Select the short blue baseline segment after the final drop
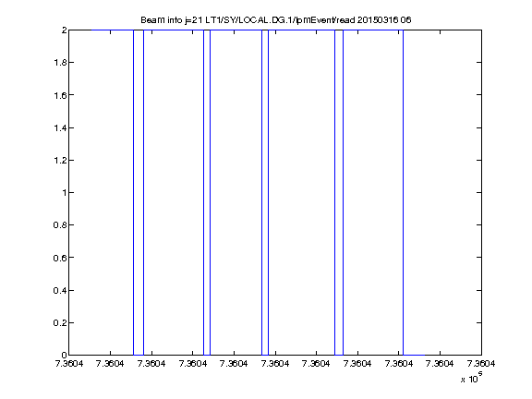Viewport: 532px width, 399px height. click(414, 355)
